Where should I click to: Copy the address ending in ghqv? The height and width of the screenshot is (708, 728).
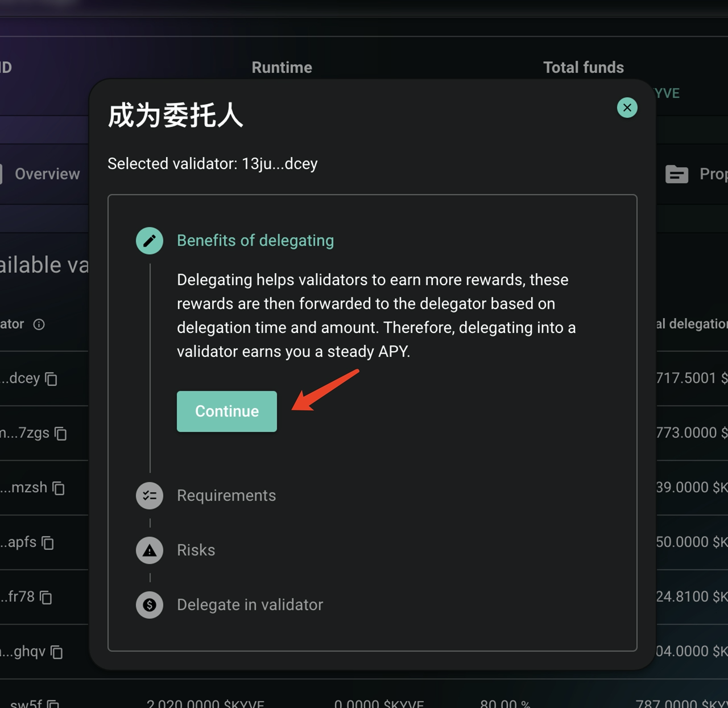tap(56, 652)
